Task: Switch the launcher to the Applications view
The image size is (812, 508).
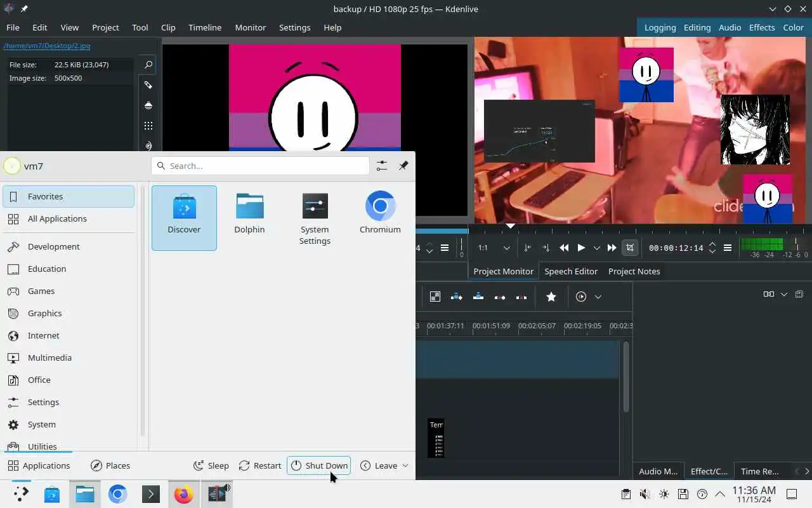Action: 39,465
